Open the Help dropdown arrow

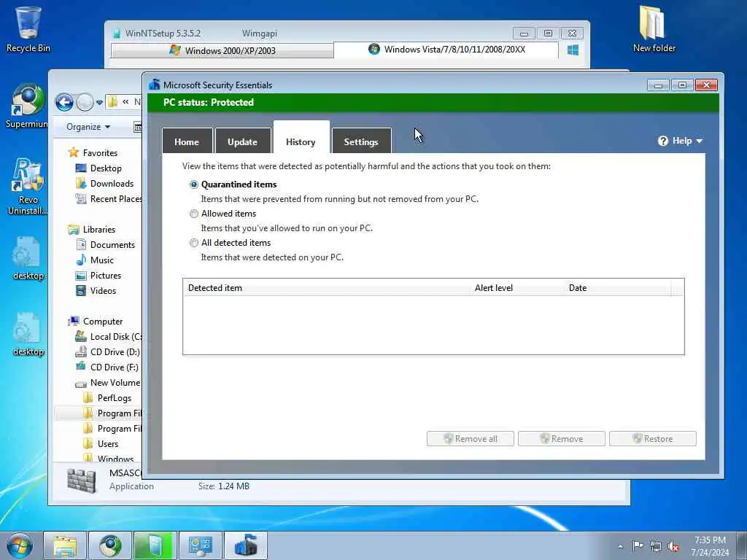(x=700, y=141)
